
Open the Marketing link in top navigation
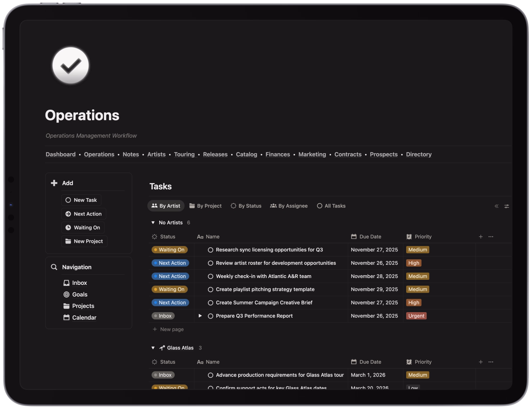click(312, 154)
